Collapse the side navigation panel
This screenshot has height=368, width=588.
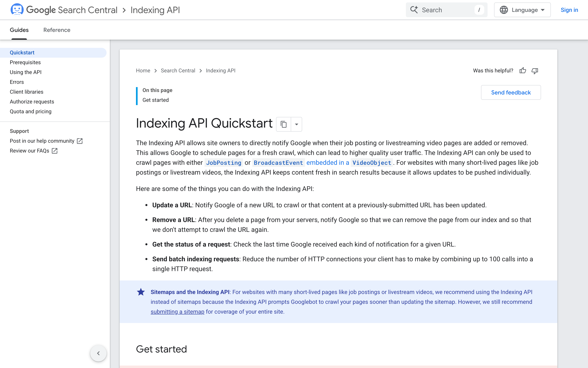click(98, 353)
